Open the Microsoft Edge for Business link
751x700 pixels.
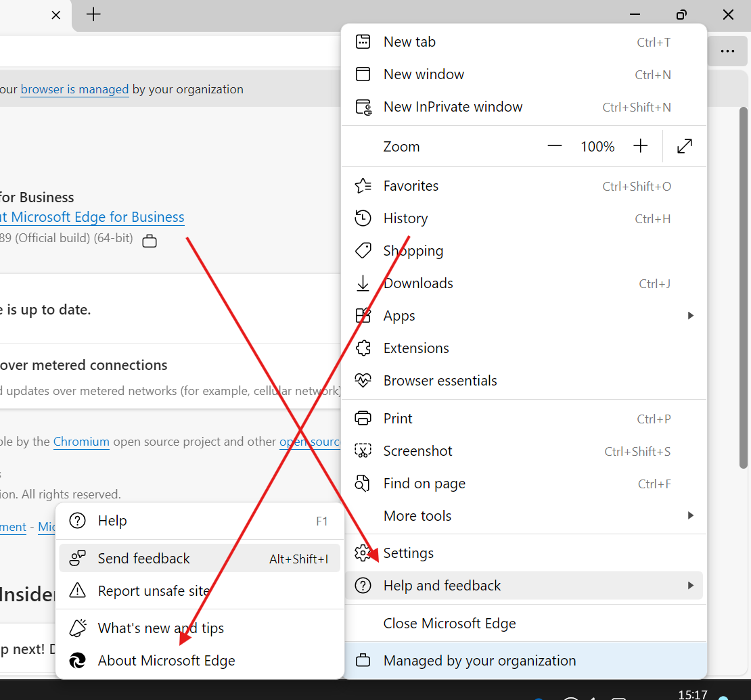[92, 217]
